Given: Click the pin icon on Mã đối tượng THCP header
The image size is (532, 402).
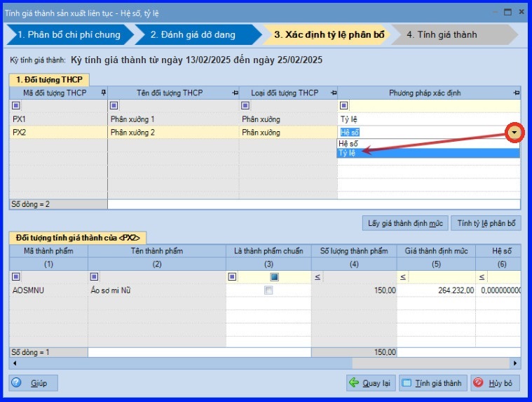Looking at the screenshot, I should coord(103,93).
